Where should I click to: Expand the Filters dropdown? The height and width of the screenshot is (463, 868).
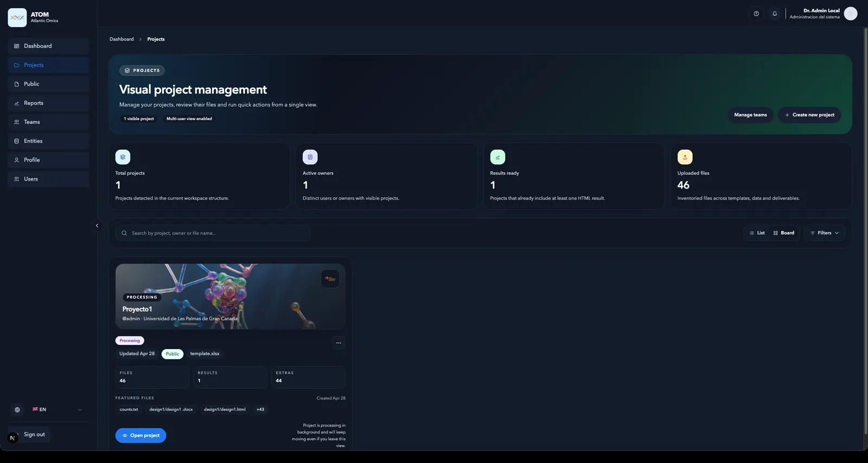(x=825, y=233)
